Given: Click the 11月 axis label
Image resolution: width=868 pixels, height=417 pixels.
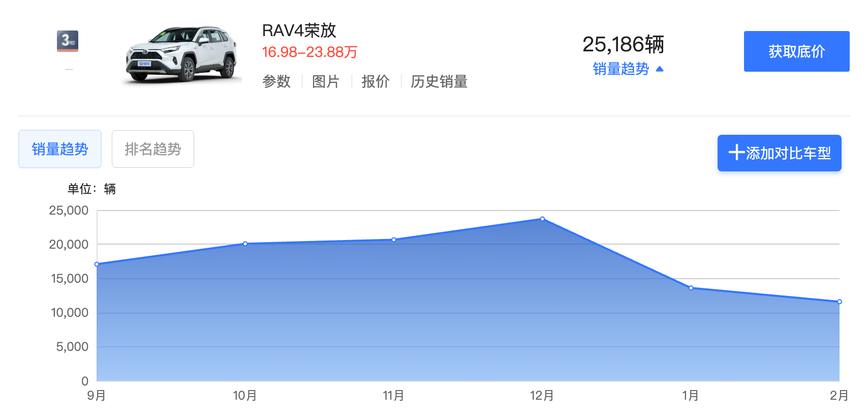Looking at the screenshot, I should [x=394, y=396].
